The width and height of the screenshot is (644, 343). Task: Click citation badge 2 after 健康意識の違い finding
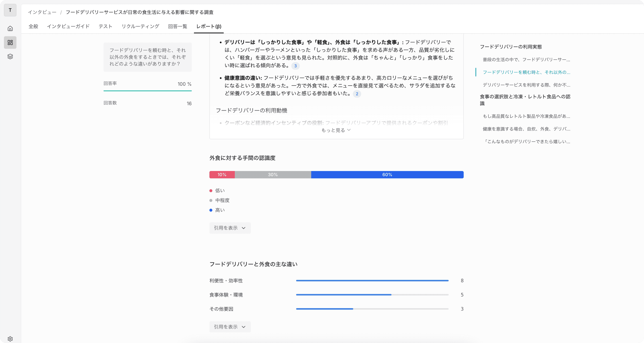357,94
